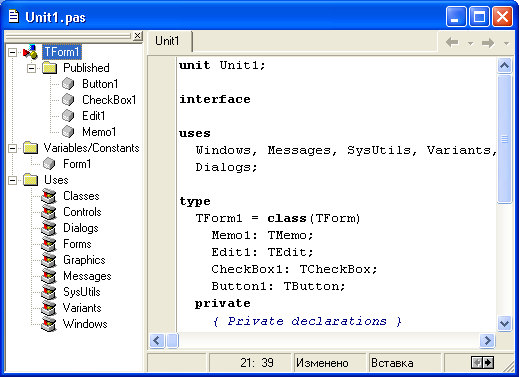
Task: Click the Classes unit icon
Action: coord(49,196)
